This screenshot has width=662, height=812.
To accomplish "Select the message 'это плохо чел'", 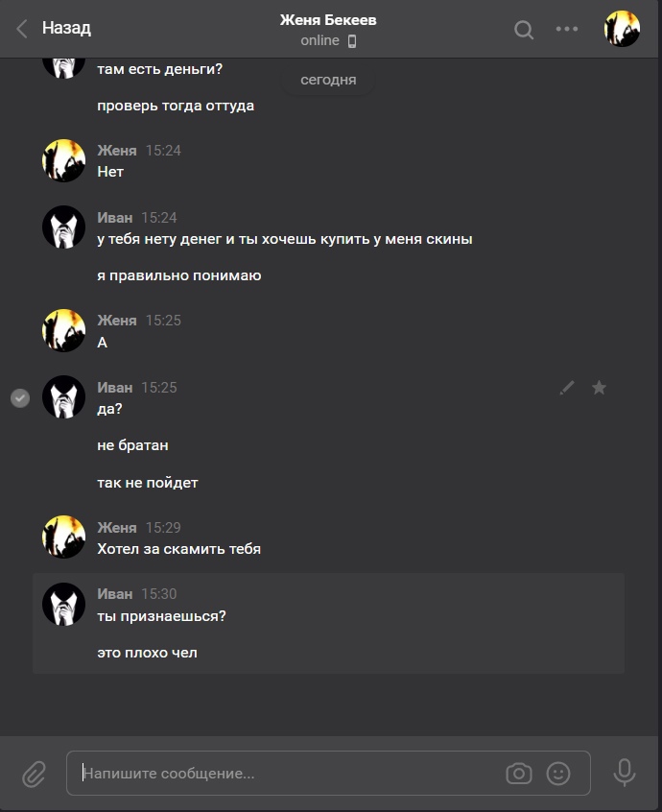I will click(x=147, y=654).
